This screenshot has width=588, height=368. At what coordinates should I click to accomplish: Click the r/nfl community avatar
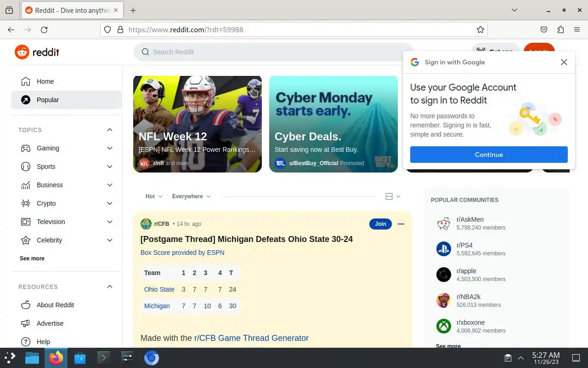click(144, 163)
